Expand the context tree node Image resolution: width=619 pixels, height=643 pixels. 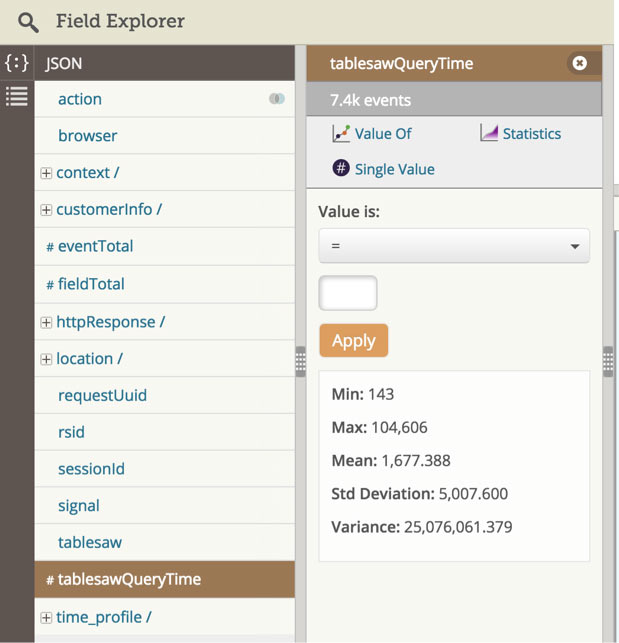click(46, 173)
